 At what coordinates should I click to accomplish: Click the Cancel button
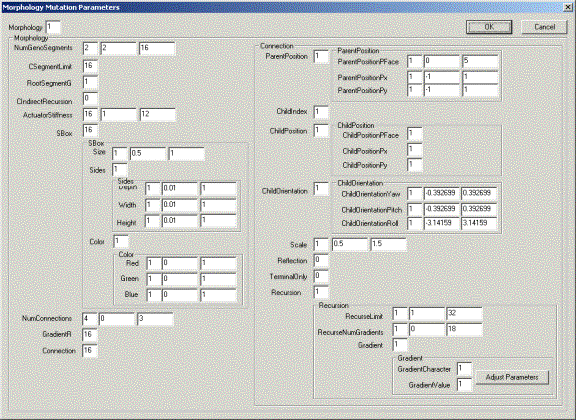(x=544, y=27)
